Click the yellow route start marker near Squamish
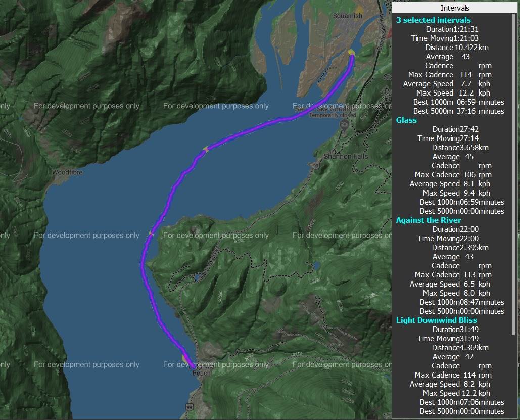 [352, 53]
